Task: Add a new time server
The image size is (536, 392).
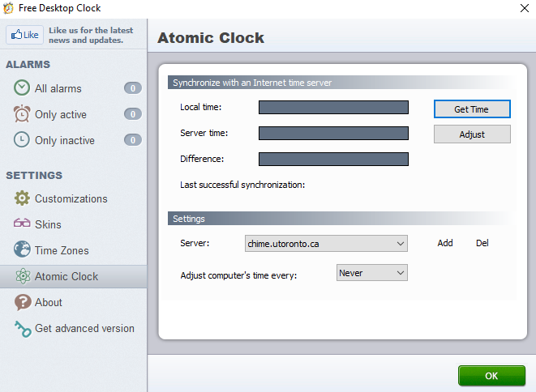Action: click(445, 243)
